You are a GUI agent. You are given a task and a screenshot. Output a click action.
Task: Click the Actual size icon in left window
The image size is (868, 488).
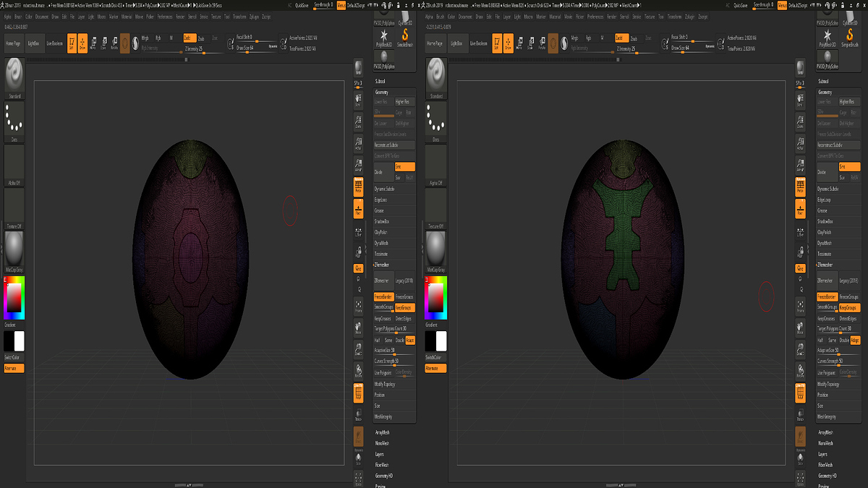[358, 145]
